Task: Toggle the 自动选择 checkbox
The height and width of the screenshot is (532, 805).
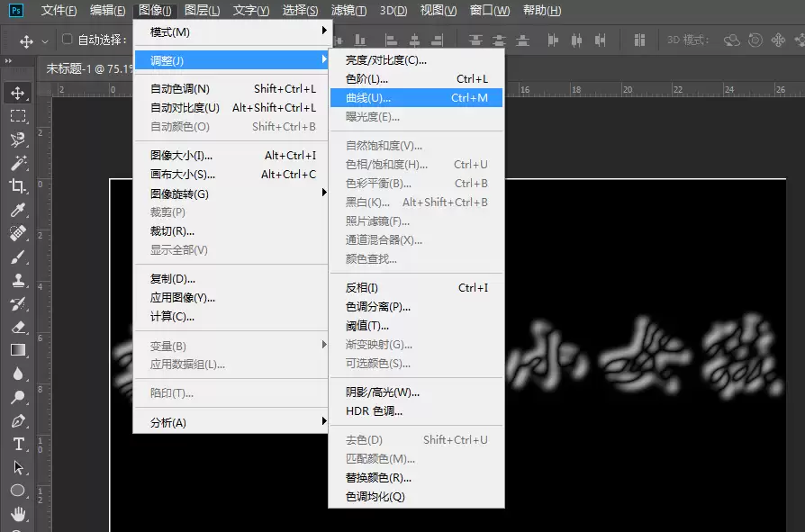Action: 67,39
